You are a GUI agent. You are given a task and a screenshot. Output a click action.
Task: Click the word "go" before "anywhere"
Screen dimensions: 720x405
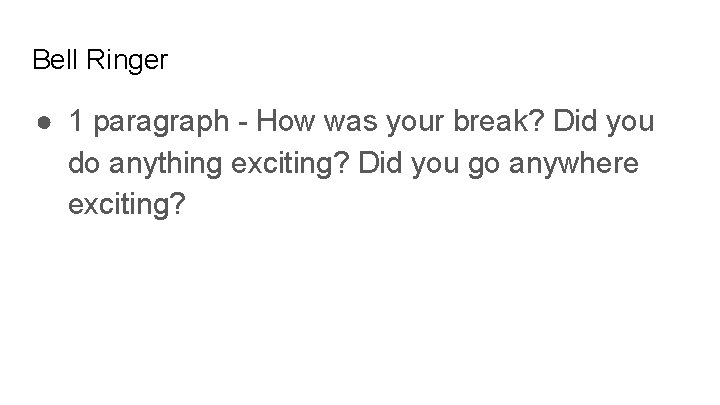484,167
